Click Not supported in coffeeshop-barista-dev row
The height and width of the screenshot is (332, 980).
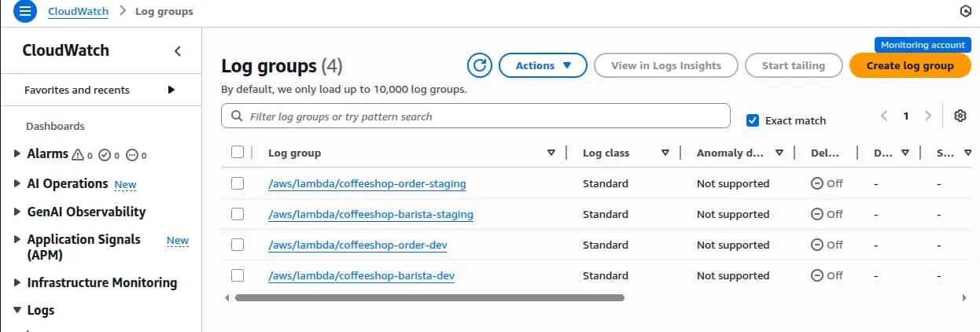[x=733, y=275]
